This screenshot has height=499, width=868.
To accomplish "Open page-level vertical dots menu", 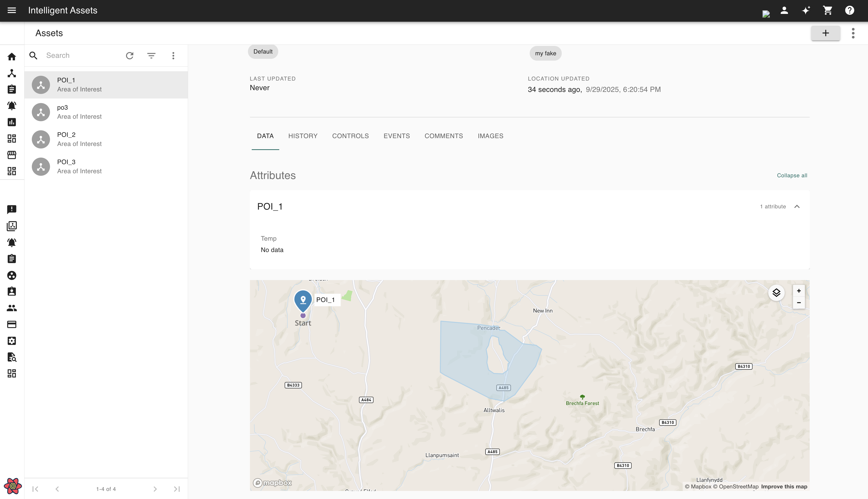I will click(x=853, y=33).
